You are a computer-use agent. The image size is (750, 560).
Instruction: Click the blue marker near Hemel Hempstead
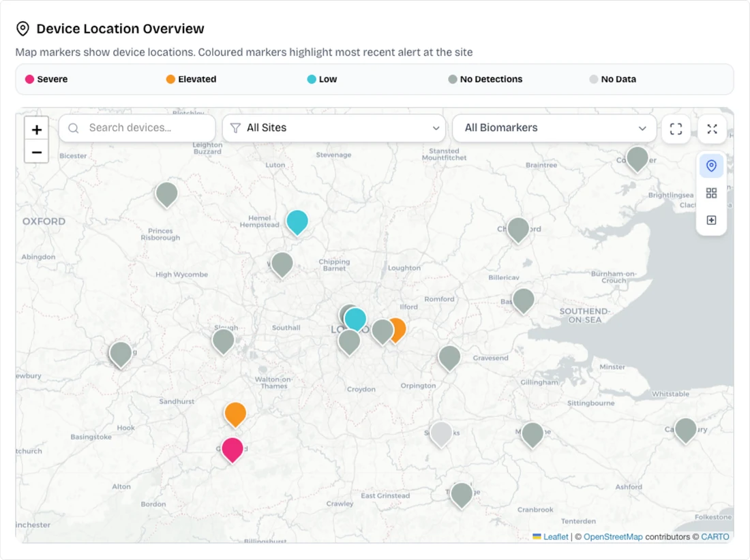point(297,223)
